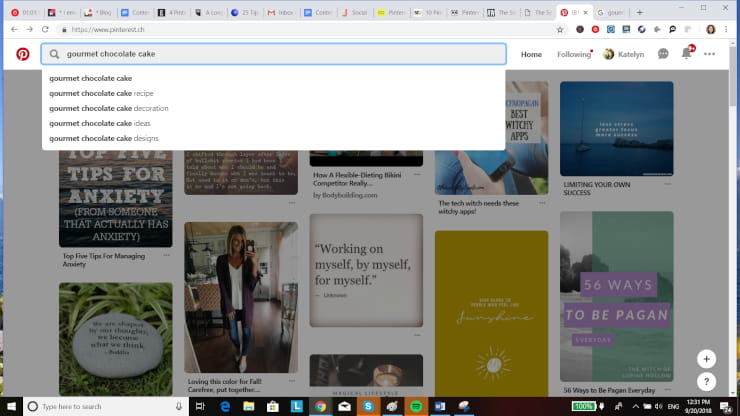Show hidden system tray icons chevron
This screenshot has width=740, height=416.
(x=635, y=406)
